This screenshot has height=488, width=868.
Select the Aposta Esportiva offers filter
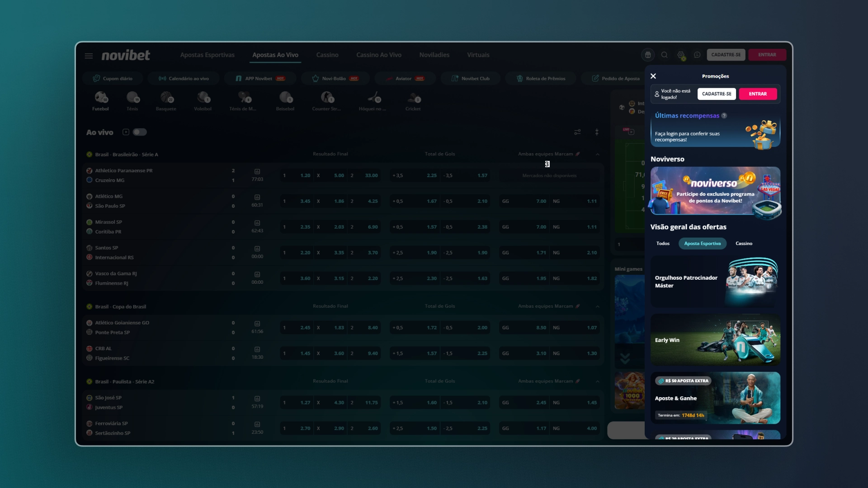[703, 244]
